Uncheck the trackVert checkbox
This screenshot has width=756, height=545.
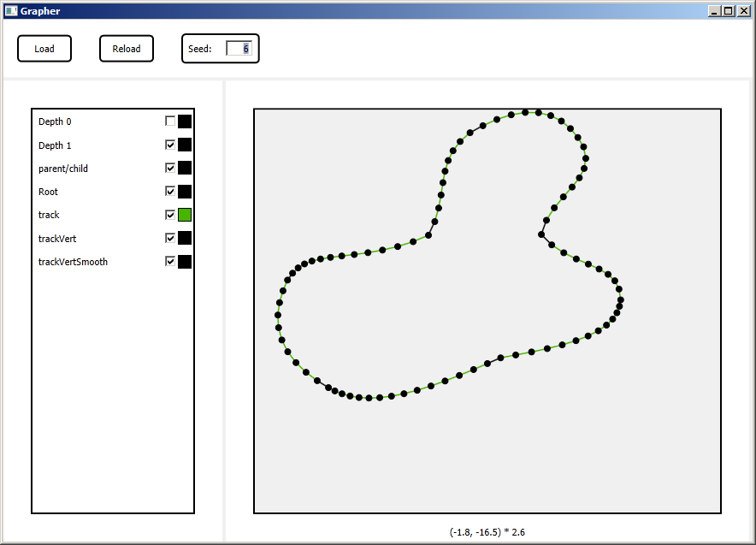(x=170, y=239)
